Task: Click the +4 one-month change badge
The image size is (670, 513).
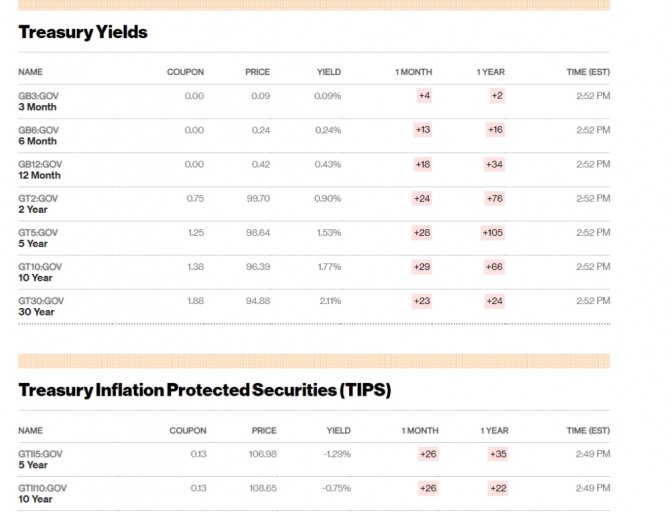Action: [424, 96]
